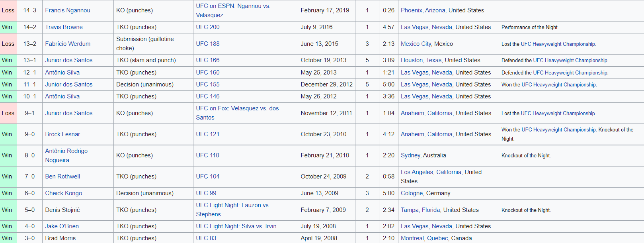Follow the UFC 104 event link
The image size is (644, 243).
(x=208, y=176)
